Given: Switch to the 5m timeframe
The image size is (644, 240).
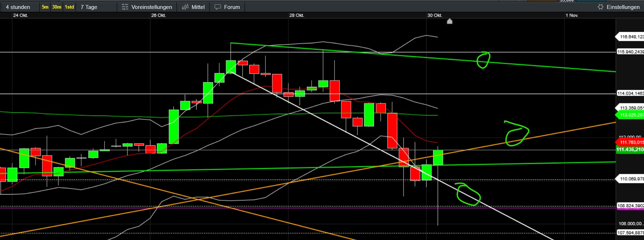Looking at the screenshot, I should point(45,7).
